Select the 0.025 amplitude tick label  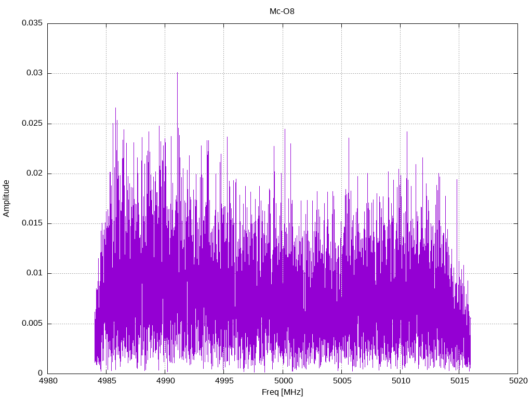[32, 124]
